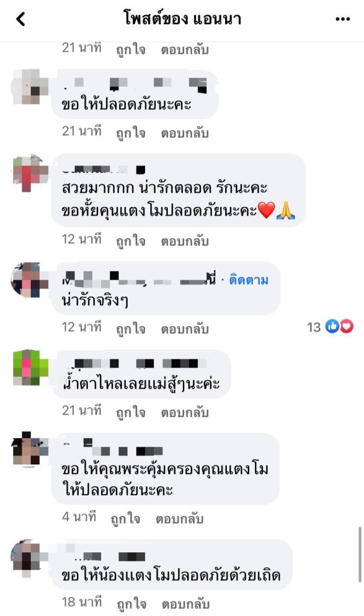Open the green avatar beside น้ำตาไหลเลย comment
Screen dimensions: 364x616
click(x=31, y=368)
